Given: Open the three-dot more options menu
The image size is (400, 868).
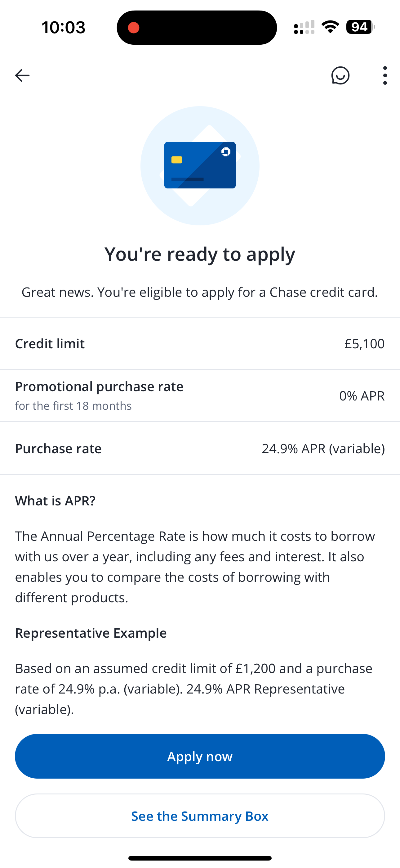Looking at the screenshot, I should pyautogui.click(x=385, y=75).
